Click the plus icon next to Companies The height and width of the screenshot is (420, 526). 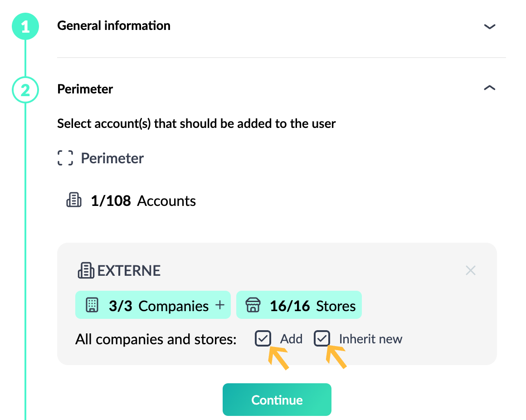[220, 305]
